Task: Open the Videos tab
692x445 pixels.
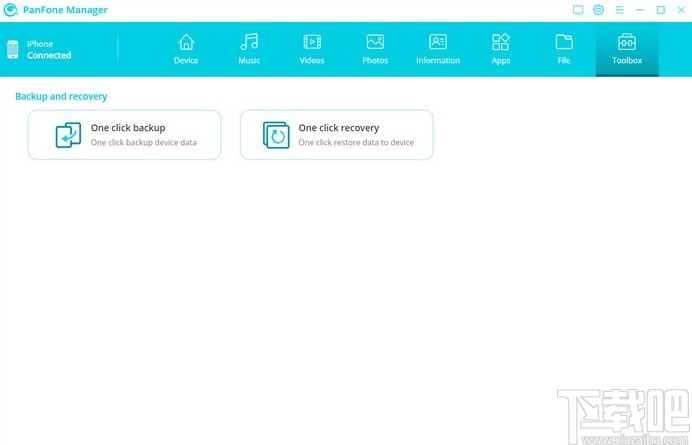Action: coord(312,49)
